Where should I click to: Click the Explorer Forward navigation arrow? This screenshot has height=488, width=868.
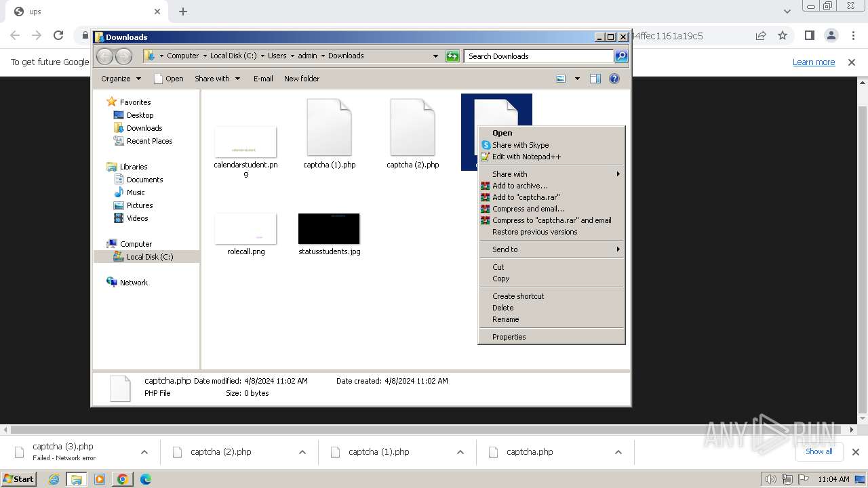pos(123,56)
